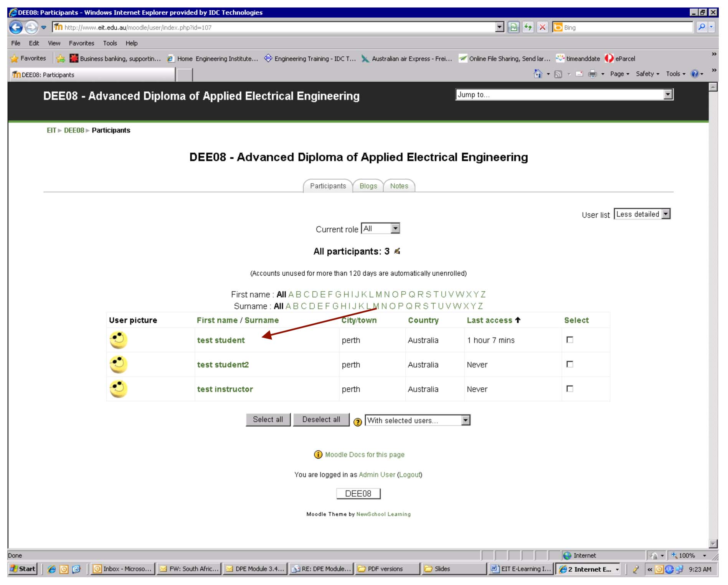The height and width of the screenshot is (585, 728).
Task: Click the DEE08 button at page bottom
Action: pos(358,494)
